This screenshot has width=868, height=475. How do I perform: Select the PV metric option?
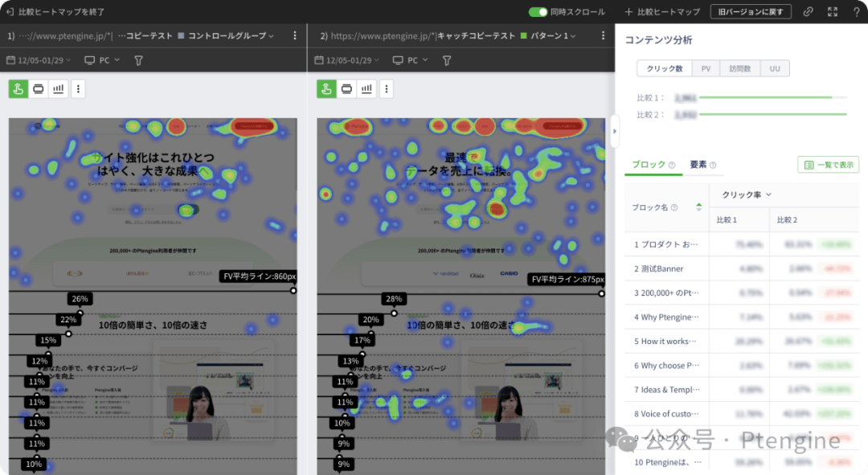[x=706, y=69]
